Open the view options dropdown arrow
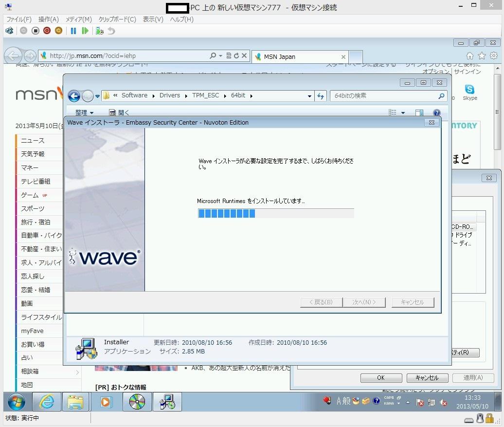Image resolution: width=504 pixels, height=427 pixels. point(403,112)
